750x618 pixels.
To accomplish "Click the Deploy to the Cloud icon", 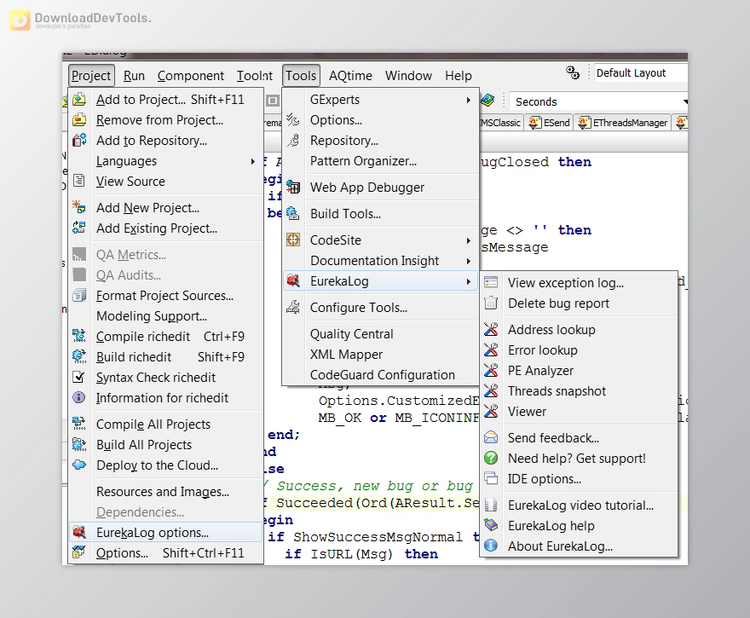I will click(79, 465).
